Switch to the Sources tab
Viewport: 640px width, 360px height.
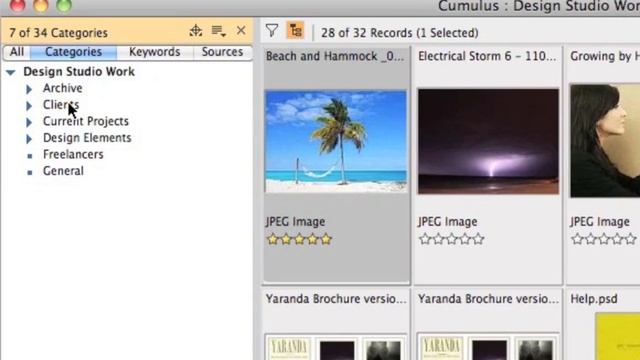222,52
